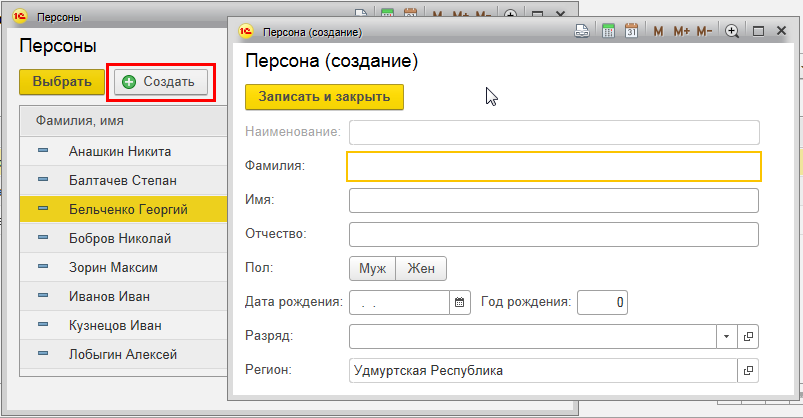This screenshot has width=803, height=418.
Task: Click the Дата рождения date field
Action: (x=399, y=302)
